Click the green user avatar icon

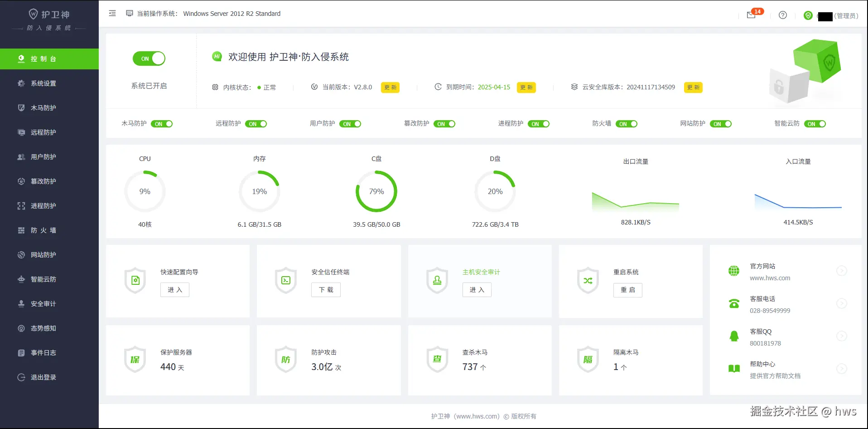tap(808, 15)
